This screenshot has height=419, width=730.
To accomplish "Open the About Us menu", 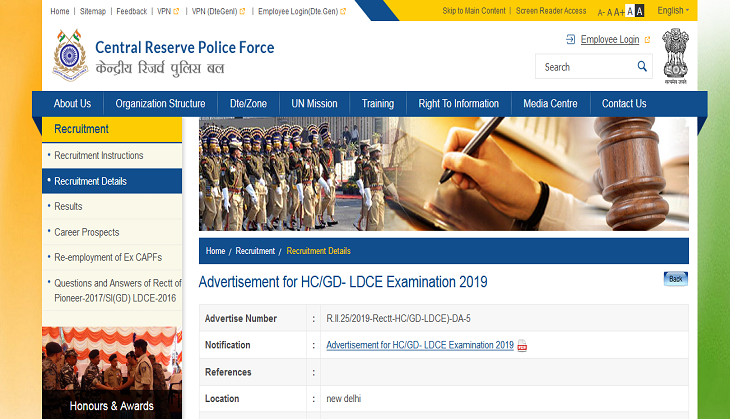I will (x=72, y=103).
